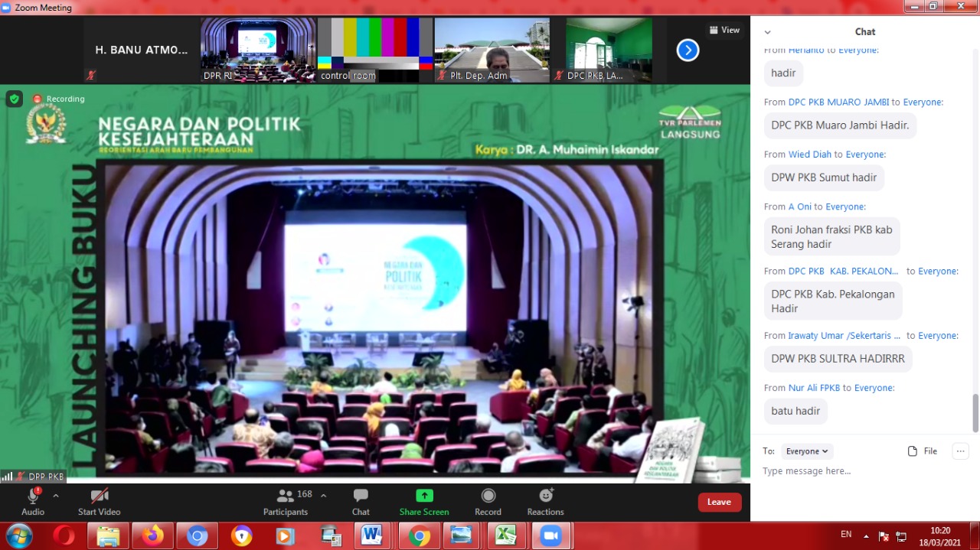Leave the meeting with red Leave button
The image size is (980, 550).
(719, 502)
